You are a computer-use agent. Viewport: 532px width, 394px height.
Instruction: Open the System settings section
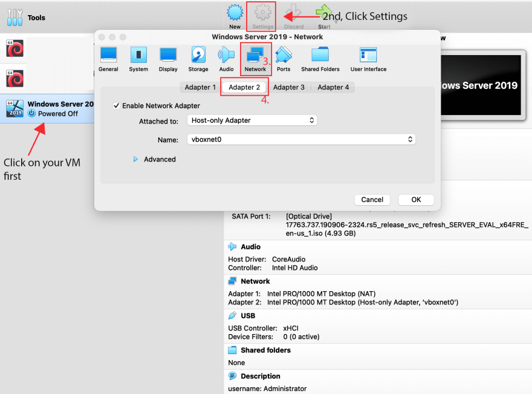138,59
